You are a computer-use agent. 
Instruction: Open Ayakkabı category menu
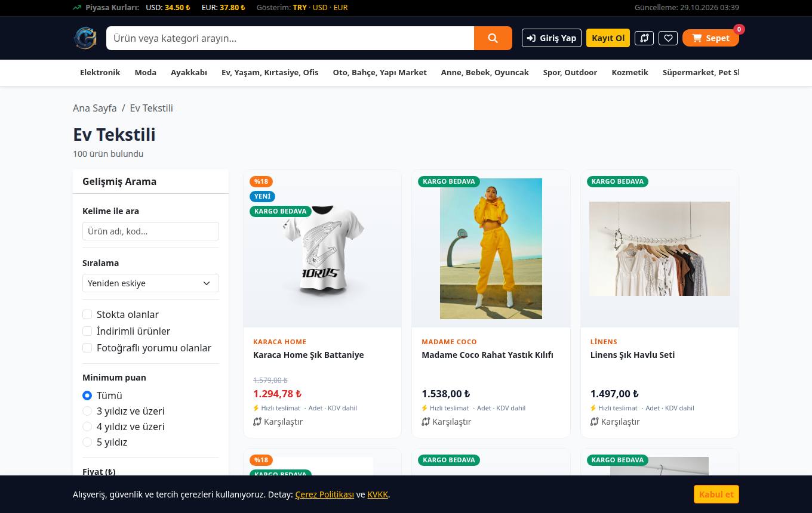(189, 72)
